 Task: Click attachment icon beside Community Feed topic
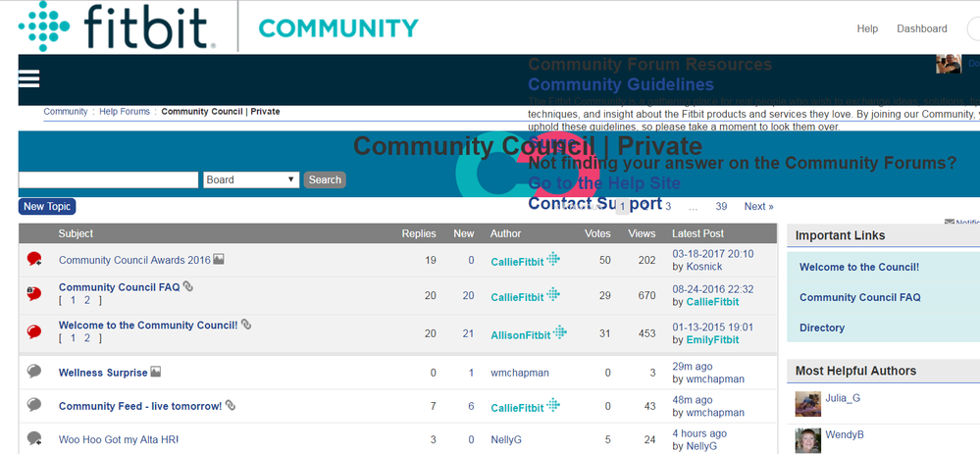(231, 405)
